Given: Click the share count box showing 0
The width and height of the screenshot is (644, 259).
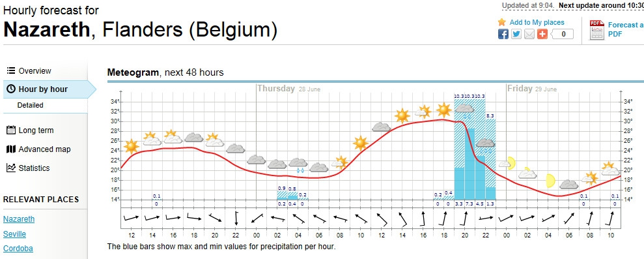Looking at the screenshot, I should coord(563,34).
